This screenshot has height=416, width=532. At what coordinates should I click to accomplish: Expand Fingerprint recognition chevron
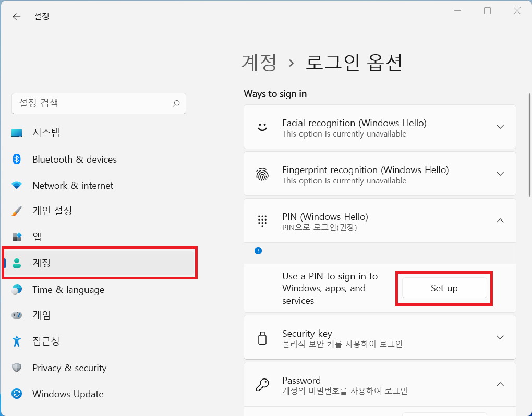click(500, 174)
